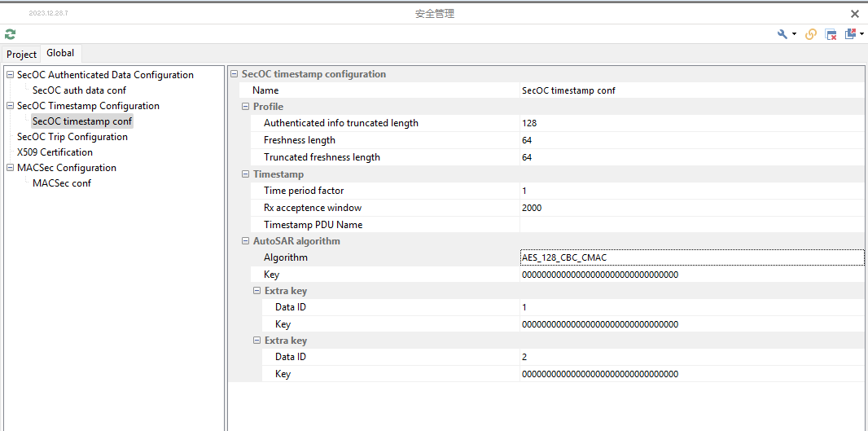Image resolution: width=868 pixels, height=431 pixels.
Task: Collapse the Extra key group with Data ID 2
Action: point(256,340)
